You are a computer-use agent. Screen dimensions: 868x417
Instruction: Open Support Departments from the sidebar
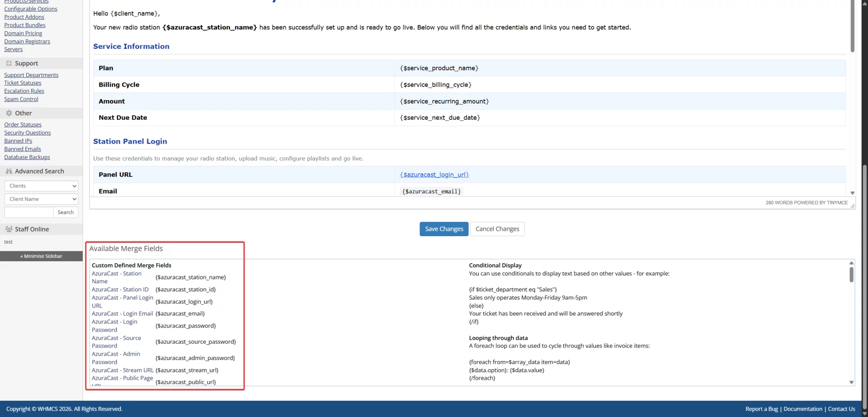pos(31,75)
